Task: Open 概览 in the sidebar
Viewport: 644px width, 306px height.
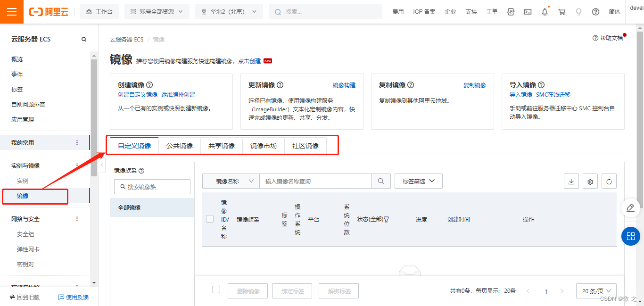Action: tap(17, 59)
